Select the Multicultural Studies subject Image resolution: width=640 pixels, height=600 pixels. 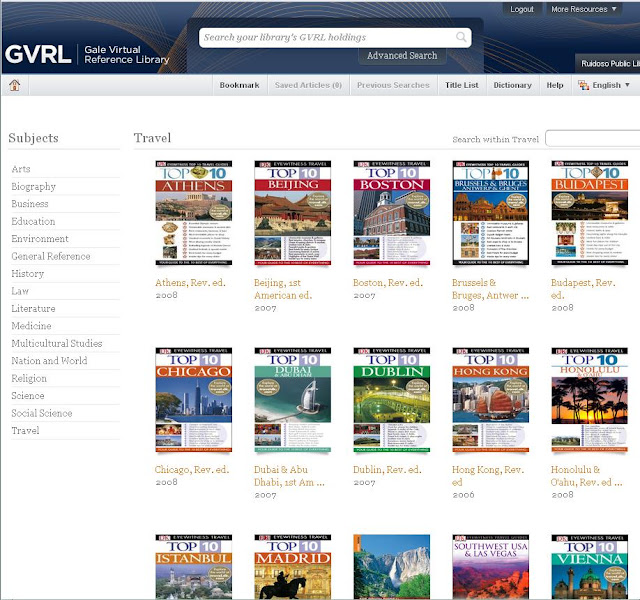pos(57,343)
